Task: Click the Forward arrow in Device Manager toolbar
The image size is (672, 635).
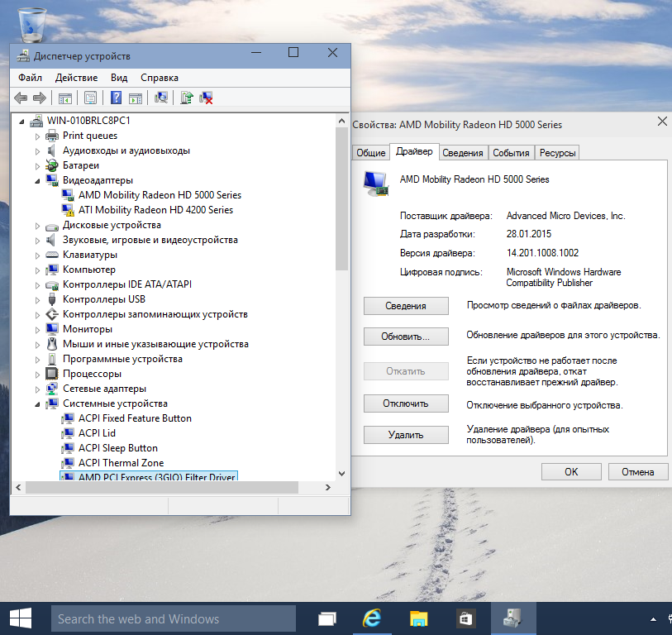Action: [x=40, y=98]
